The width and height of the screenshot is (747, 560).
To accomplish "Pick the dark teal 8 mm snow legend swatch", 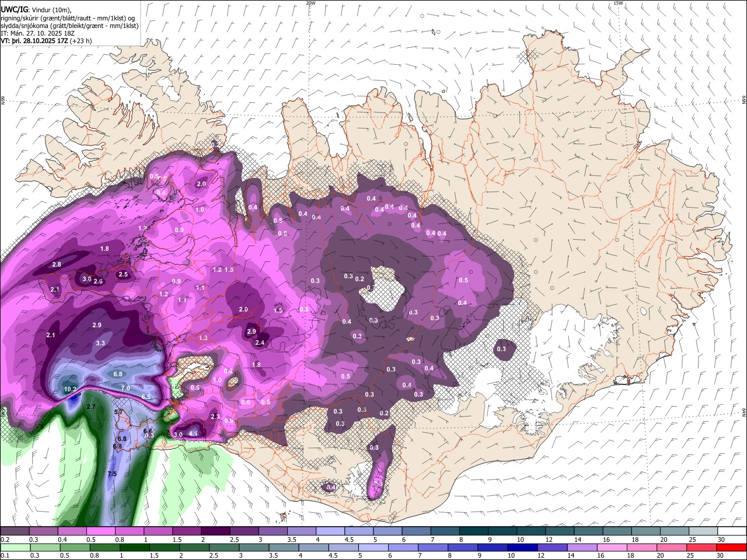I will [473, 531].
